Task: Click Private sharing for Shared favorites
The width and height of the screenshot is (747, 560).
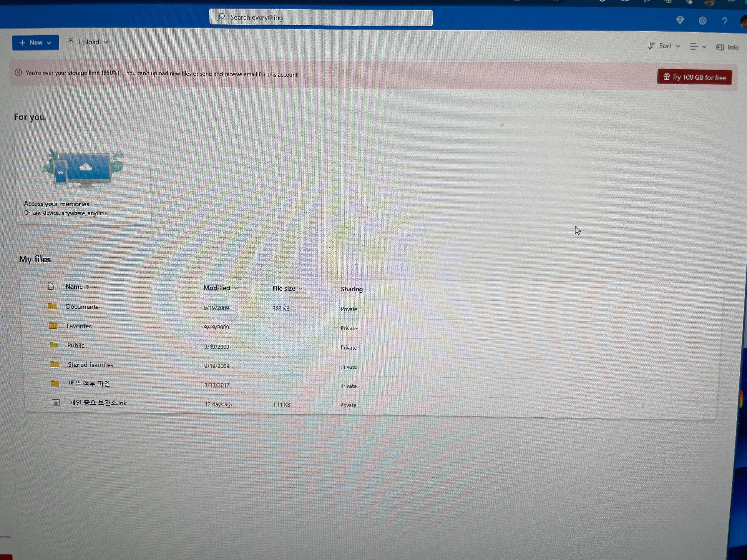Action: (348, 367)
